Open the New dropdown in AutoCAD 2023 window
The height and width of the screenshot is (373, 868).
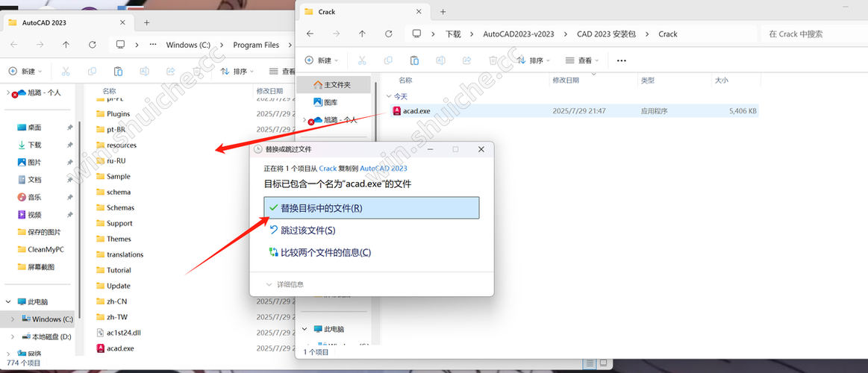tap(25, 72)
